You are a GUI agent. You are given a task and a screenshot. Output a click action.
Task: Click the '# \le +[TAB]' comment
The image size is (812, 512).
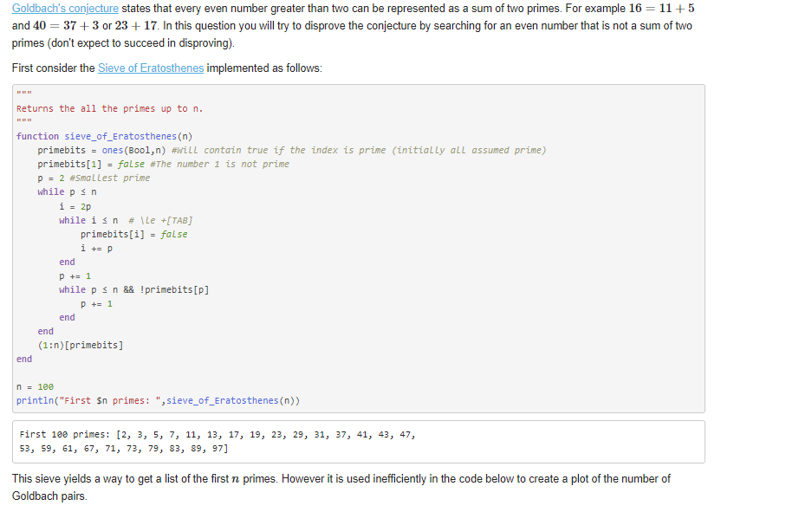160,221
